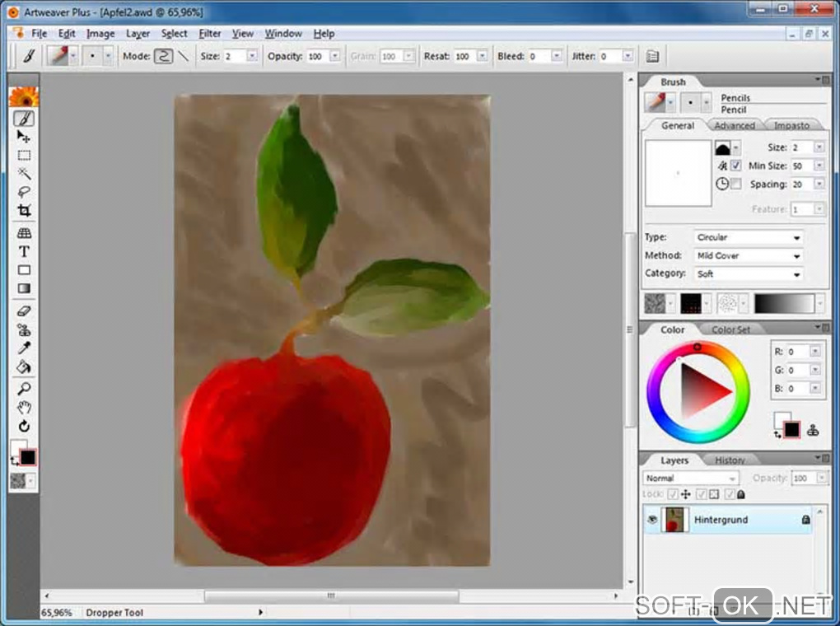
Task: Choose the Eraser tool
Action: (24, 311)
